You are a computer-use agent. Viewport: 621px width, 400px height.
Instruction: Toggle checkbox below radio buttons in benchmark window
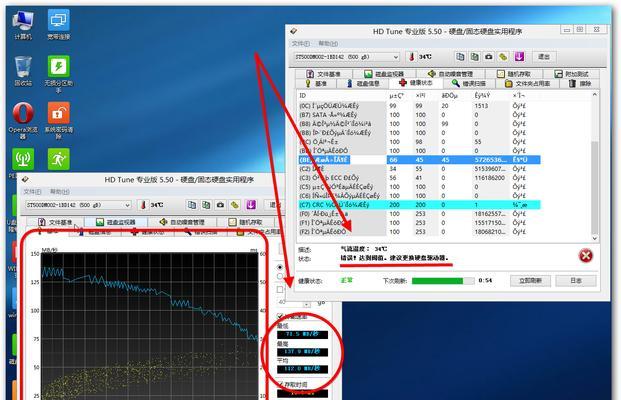point(280,290)
